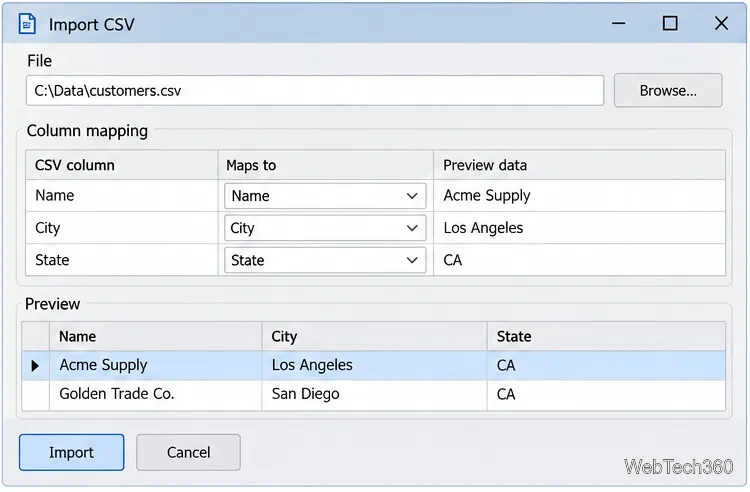The width and height of the screenshot is (750, 492).
Task: Click the Preview data column header
Action: tap(579, 165)
